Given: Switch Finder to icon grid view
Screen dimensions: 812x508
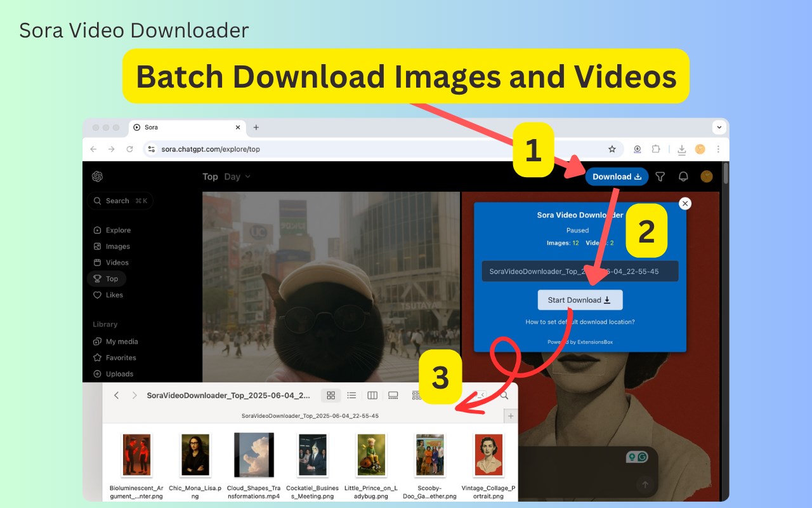Looking at the screenshot, I should tap(331, 395).
